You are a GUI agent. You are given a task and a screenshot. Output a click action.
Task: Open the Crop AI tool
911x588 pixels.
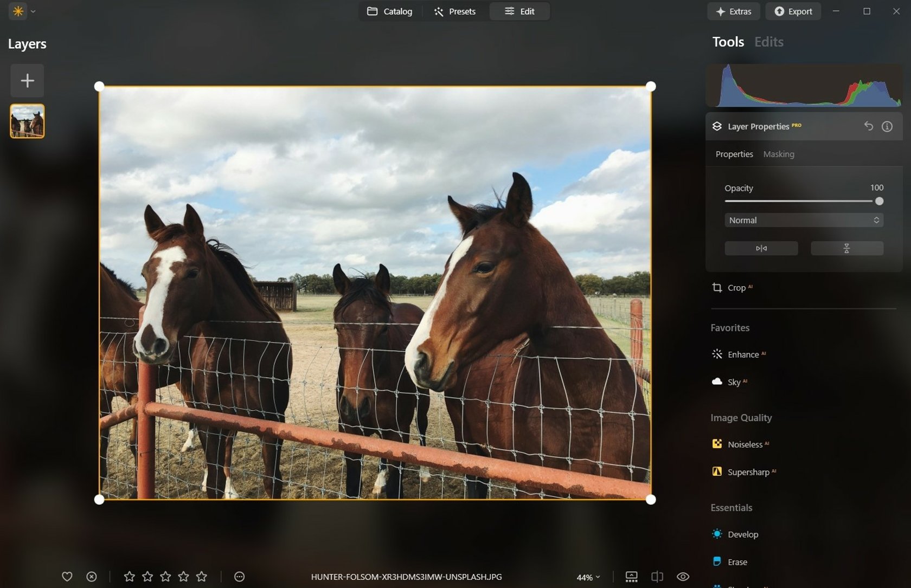[736, 288]
